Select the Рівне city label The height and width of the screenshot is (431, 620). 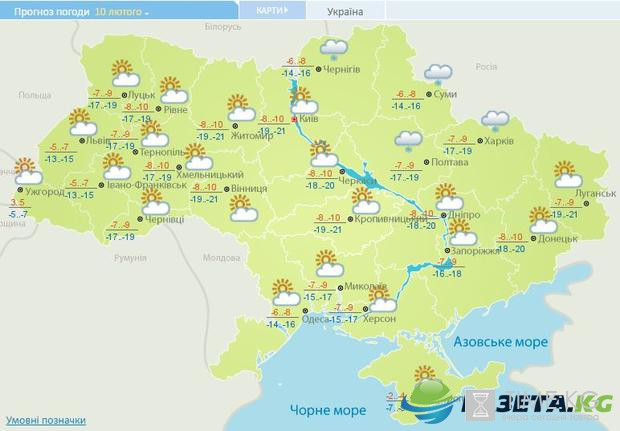tap(175, 109)
